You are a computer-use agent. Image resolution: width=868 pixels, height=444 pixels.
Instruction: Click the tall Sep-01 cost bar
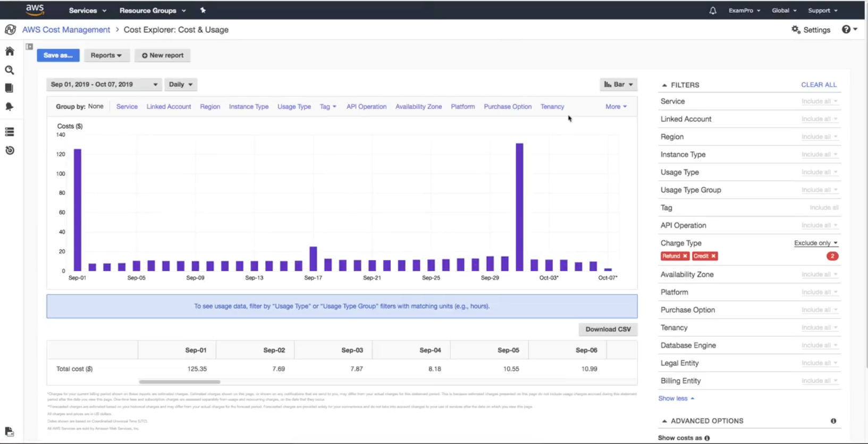pos(78,210)
